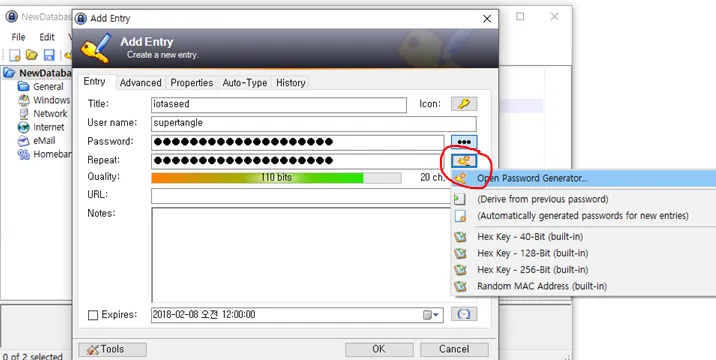Switch to the Entry tab
The width and height of the screenshot is (716, 360).
click(95, 82)
